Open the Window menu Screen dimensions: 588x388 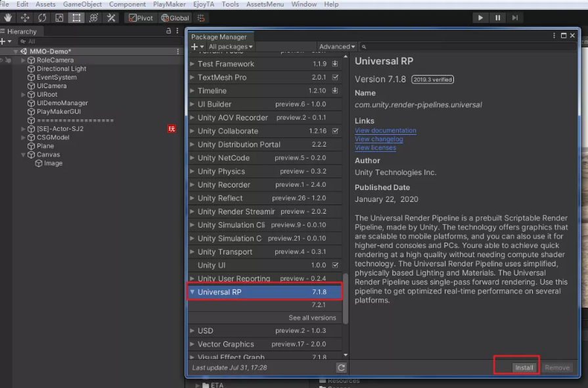(x=304, y=4)
